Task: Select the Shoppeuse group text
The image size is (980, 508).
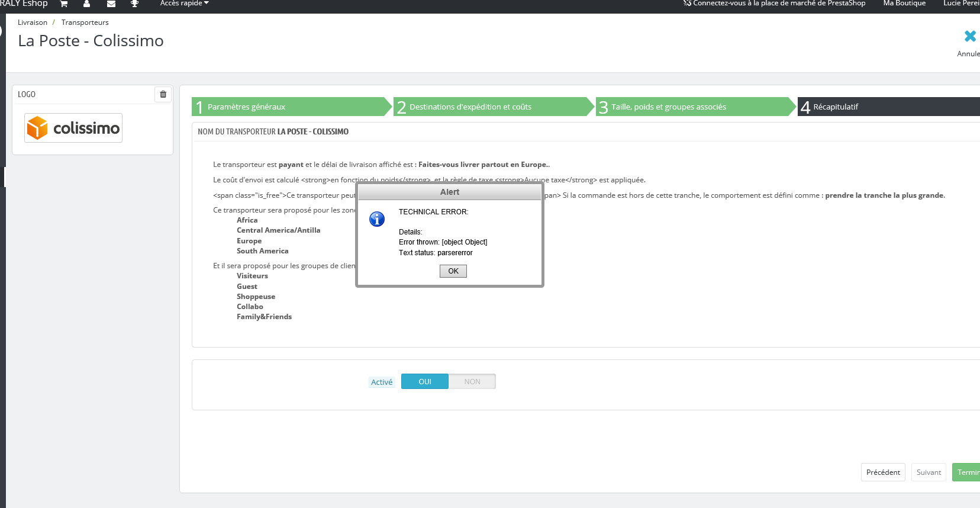Action: (256, 297)
